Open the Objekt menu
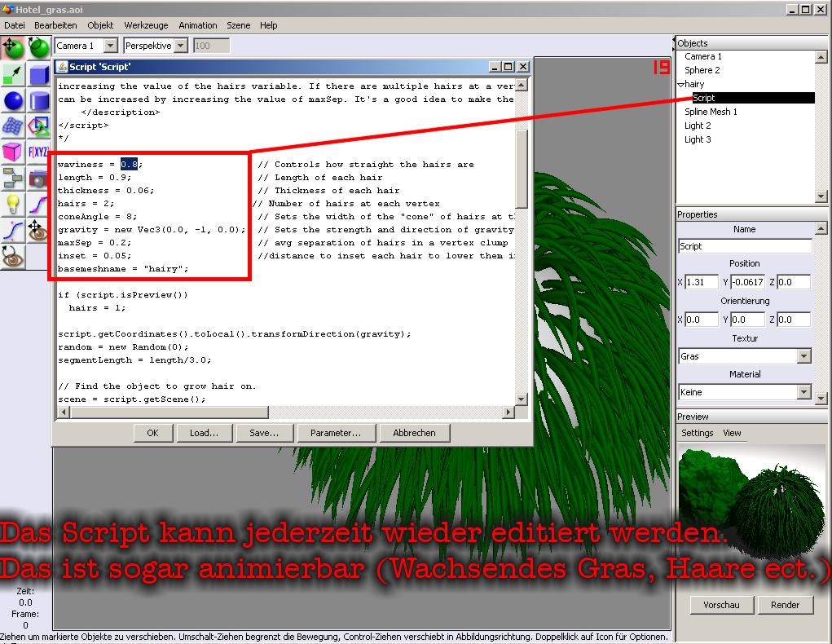The image size is (832, 644). click(x=100, y=25)
